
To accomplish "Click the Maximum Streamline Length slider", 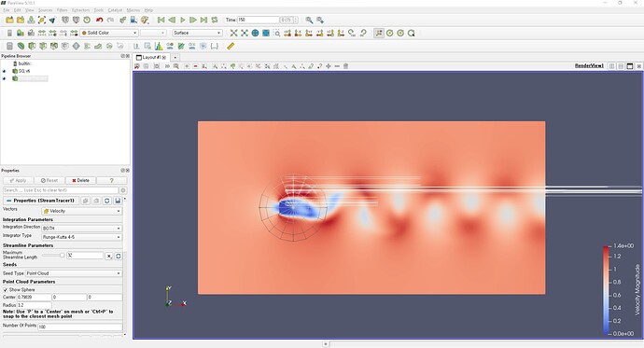I will (x=53, y=256).
